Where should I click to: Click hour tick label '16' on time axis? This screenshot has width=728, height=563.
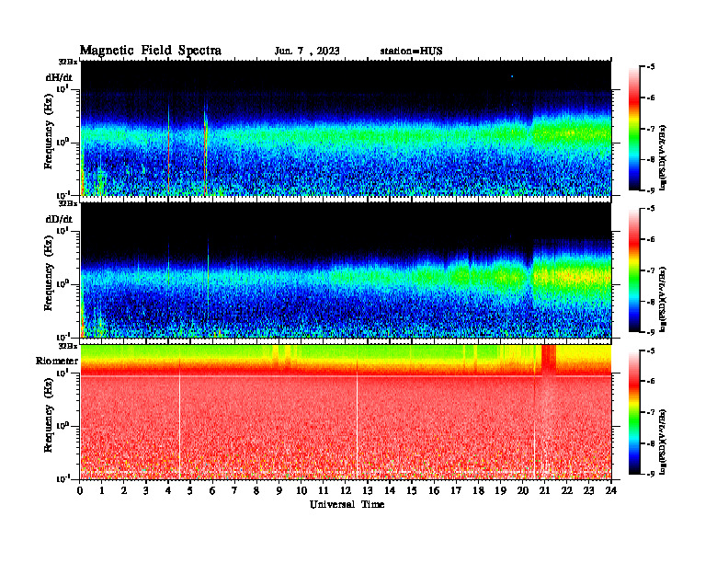(x=434, y=490)
